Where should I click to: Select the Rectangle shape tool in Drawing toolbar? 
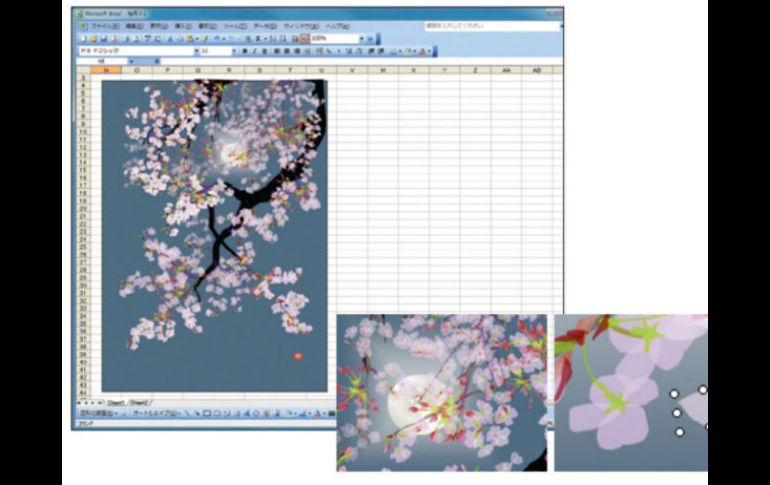pos(206,412)
